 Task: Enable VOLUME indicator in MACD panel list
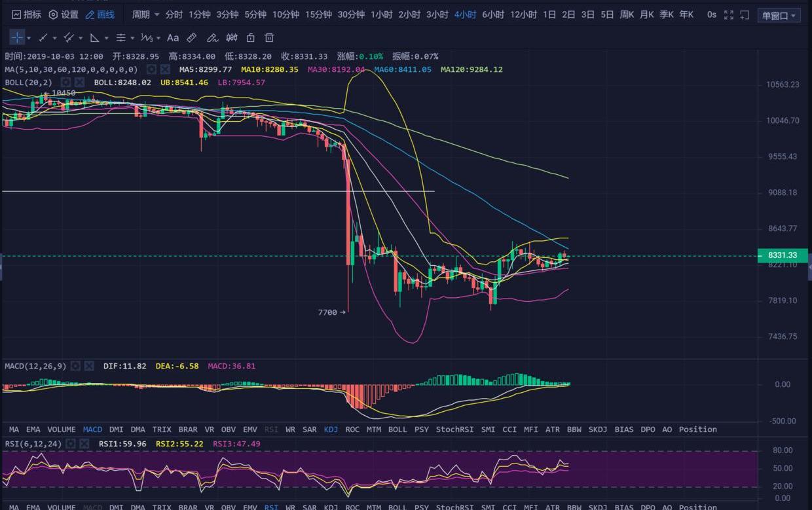coord(61,429)
